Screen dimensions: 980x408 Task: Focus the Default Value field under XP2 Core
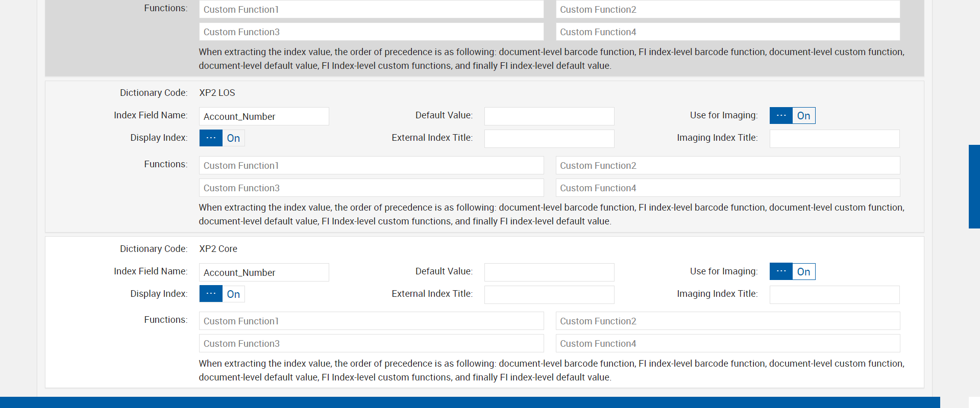pos(549,272)
